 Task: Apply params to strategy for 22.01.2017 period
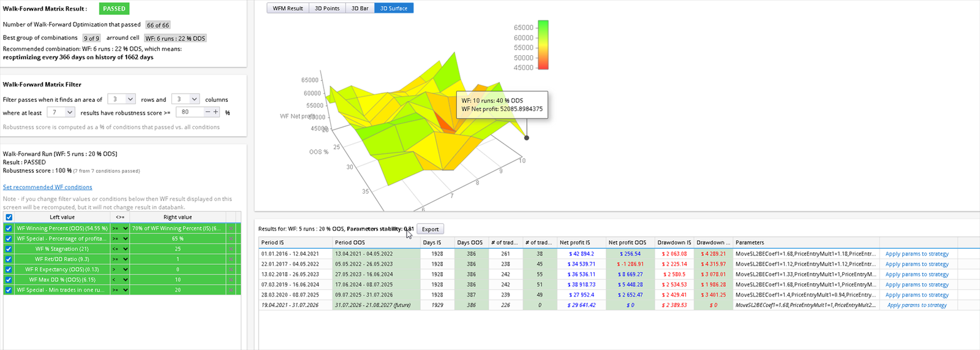coord(917,264)
